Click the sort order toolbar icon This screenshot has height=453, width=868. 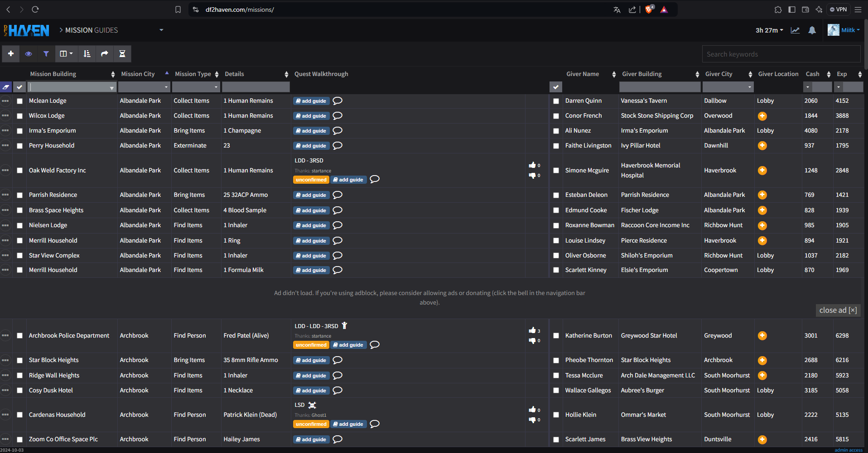coord(87,54)
